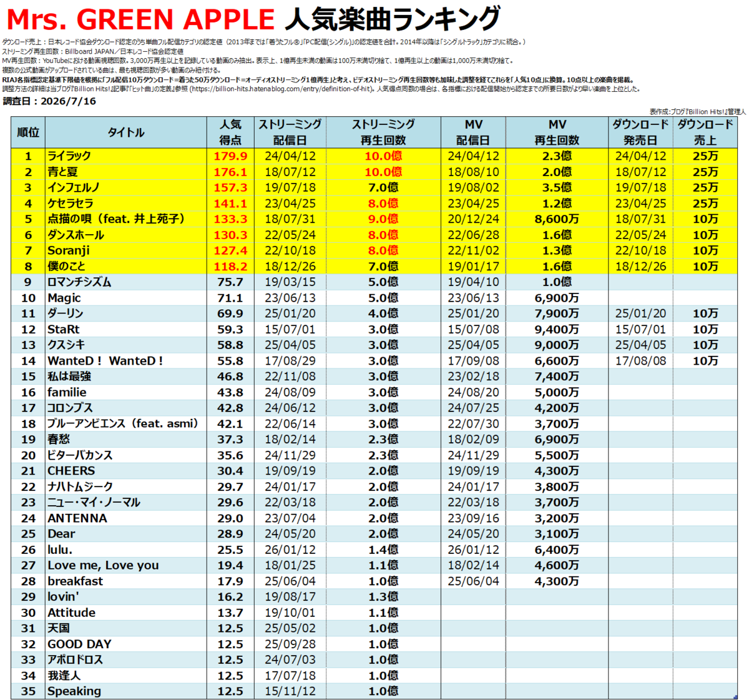Click the ストリーミング再生回数 column header
The image size is (749, 700).
[383, 132]
